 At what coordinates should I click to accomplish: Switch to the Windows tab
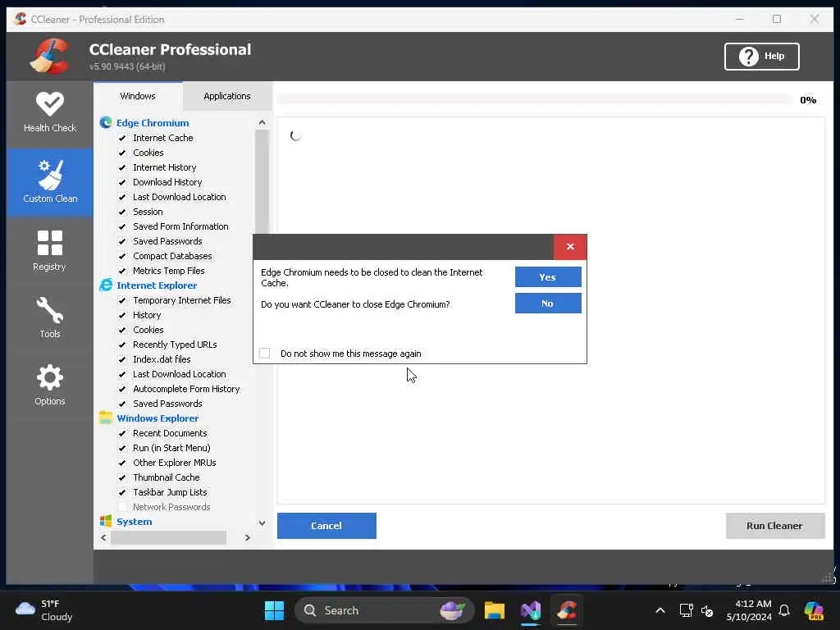pyautogui.click(x=138, y=96)
